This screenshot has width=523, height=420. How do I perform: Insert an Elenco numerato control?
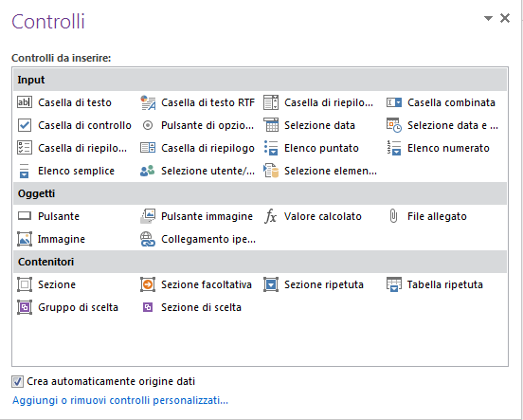[438, 148]
